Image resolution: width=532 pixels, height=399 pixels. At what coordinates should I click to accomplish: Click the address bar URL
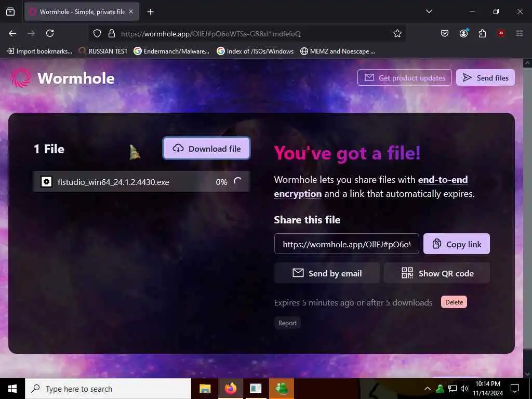[x=211, y=34]
